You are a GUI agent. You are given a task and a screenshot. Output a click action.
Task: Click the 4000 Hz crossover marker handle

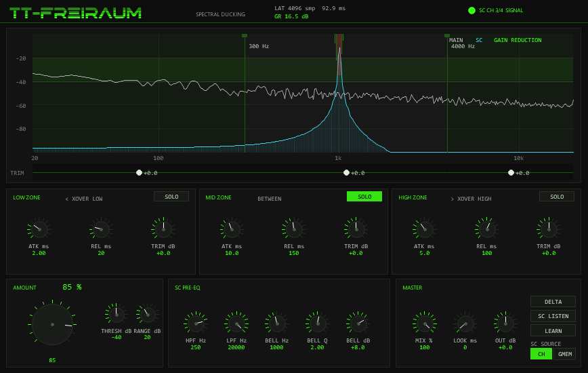447,36
